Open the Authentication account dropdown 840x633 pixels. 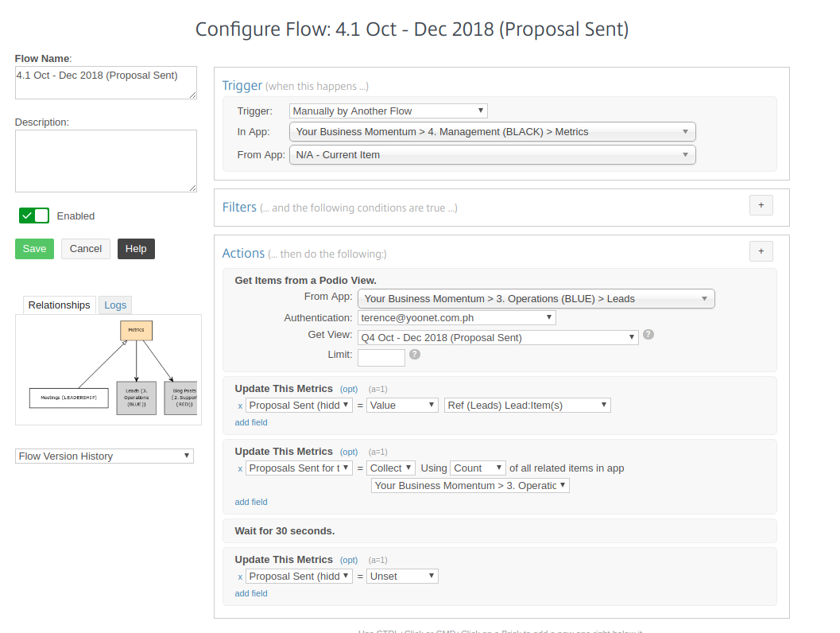[x=456, y=317]
